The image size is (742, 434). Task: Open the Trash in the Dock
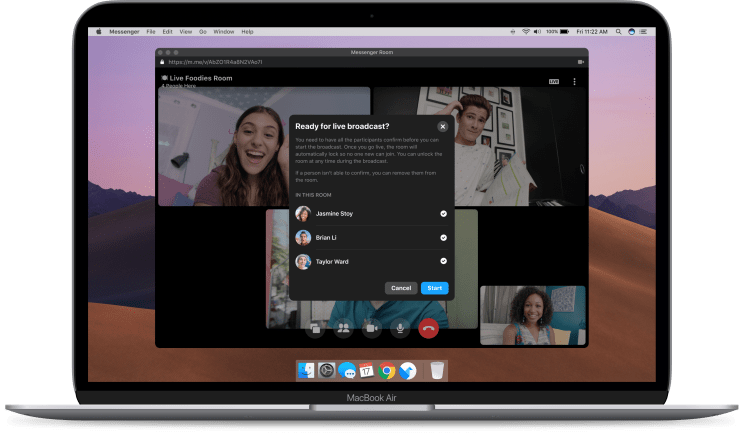pyautogui.click(x=437, y=370)
